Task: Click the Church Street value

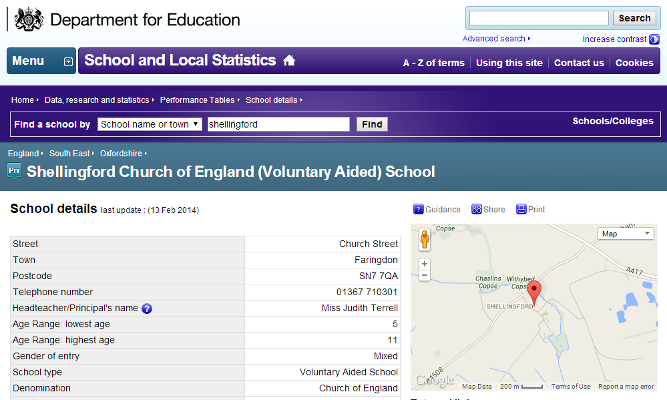Action: pos(368,244)
